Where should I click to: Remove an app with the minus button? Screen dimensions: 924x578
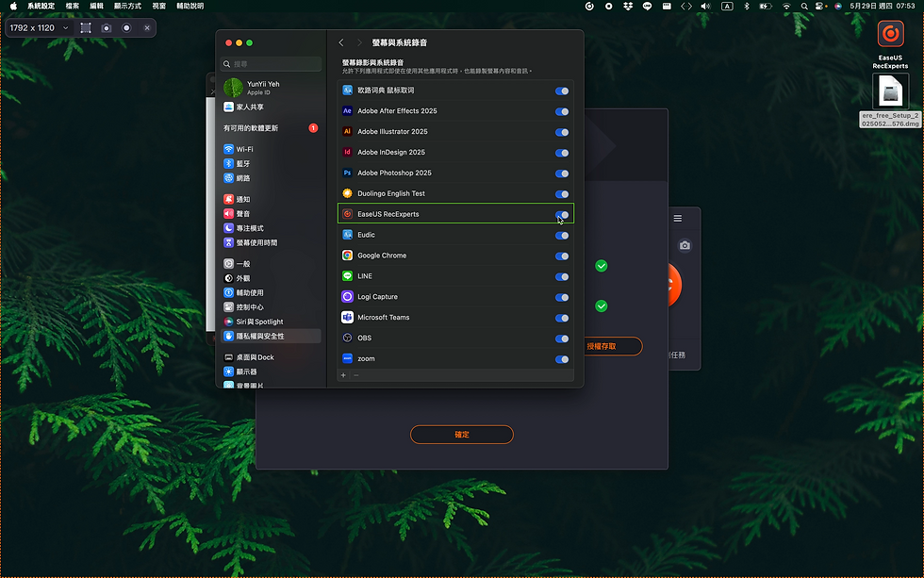pyautogui.click(x=356, y=375)
